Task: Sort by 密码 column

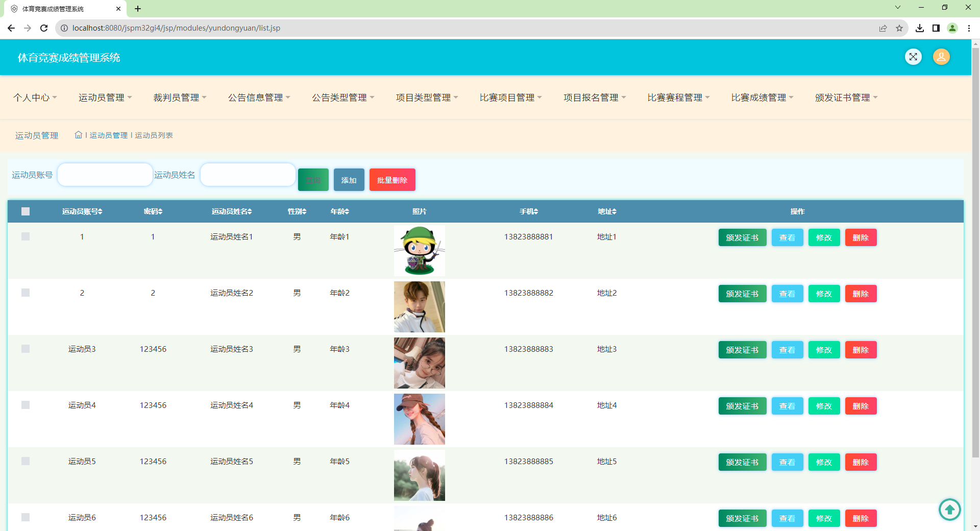Action: pos(153,211)
